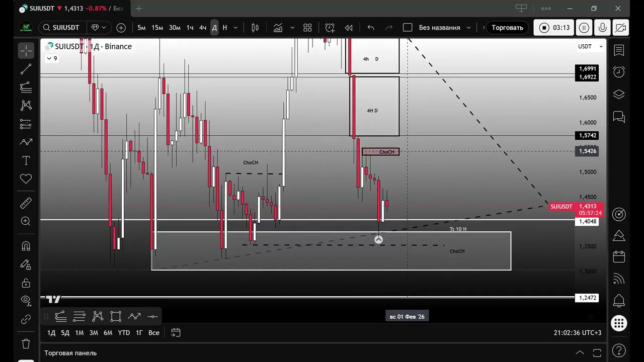Viewport: 644px width, 362px height.
Task: Open the calendar panel in right sidebar
Action: coord(619,256)
